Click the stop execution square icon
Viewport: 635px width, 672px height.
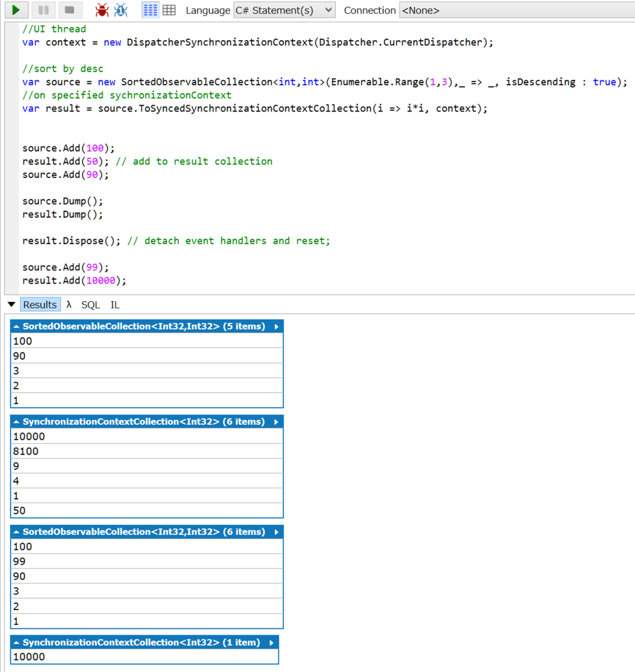pos(70,10)
